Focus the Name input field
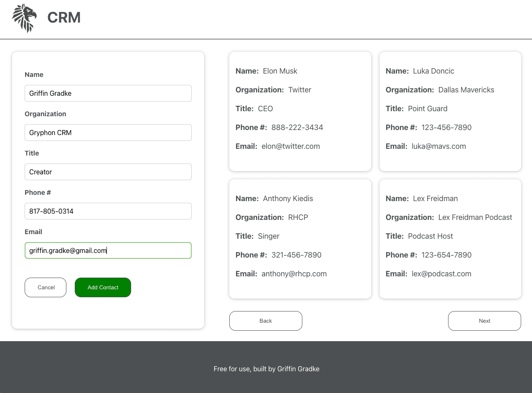The height and width of the screenshot is (393, 532). pos(108,93)
